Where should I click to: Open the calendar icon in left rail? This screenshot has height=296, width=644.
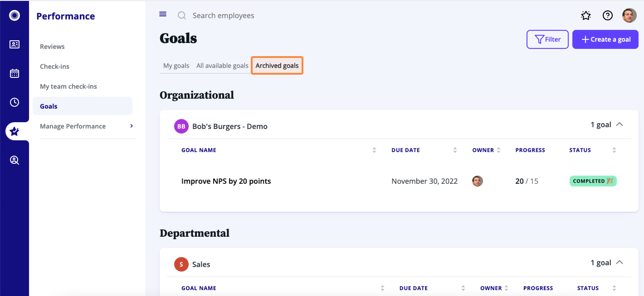14,73
